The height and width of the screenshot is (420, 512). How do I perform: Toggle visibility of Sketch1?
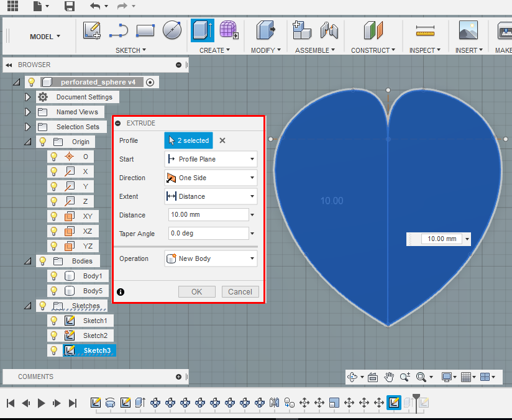click(54, 321)
